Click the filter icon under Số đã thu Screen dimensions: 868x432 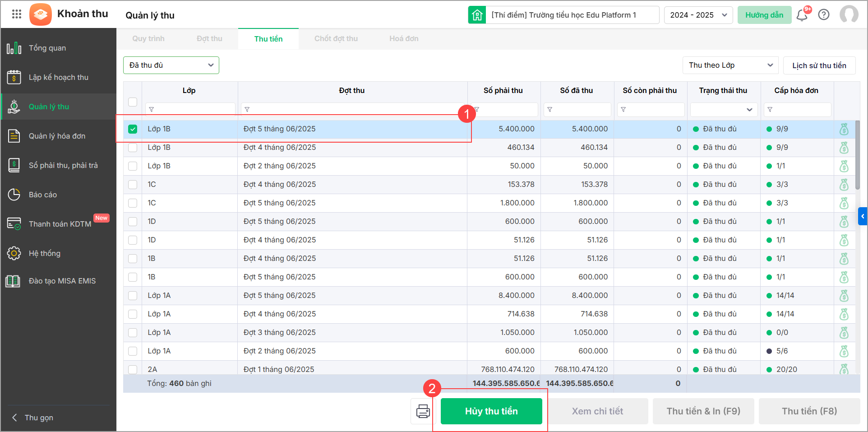point(550,110)
